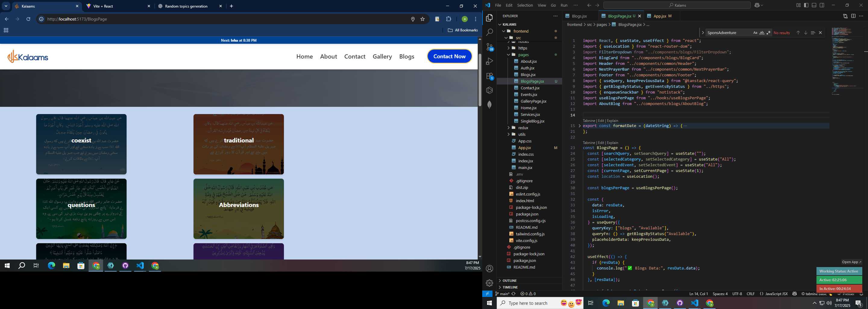Bookmark this page star icon in Chrome
The image size is (868, 309).
coord(423,19)
